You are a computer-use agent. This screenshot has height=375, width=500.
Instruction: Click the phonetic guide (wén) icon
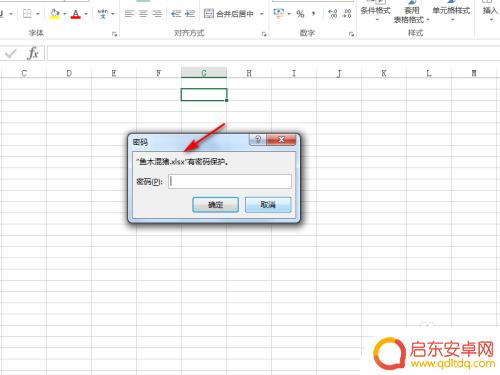pos(103,14)
